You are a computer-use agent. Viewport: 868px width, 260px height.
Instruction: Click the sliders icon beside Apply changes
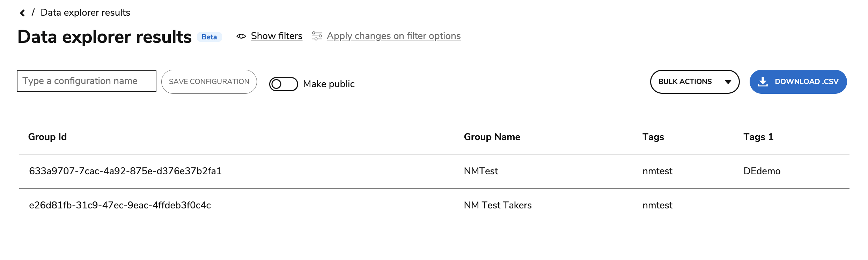click(317, 36)
